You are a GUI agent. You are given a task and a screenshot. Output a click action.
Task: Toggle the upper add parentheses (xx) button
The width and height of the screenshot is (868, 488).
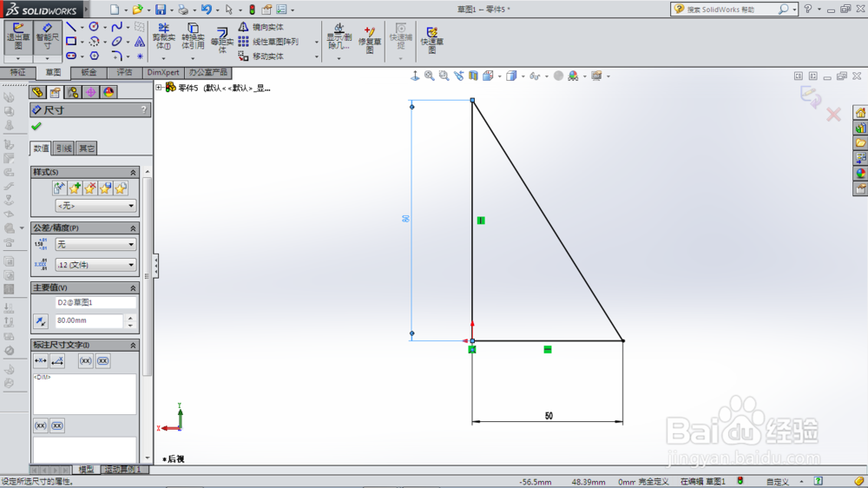tap(85, 361)
